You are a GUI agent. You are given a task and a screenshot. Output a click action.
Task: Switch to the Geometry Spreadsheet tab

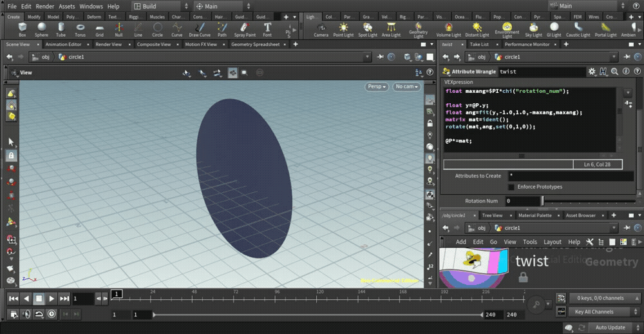pos(256,44)
